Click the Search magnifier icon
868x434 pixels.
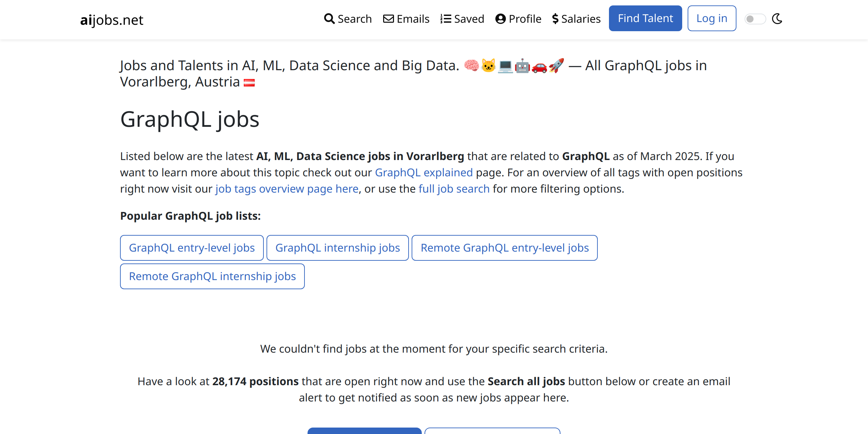(x=329, y=19)
